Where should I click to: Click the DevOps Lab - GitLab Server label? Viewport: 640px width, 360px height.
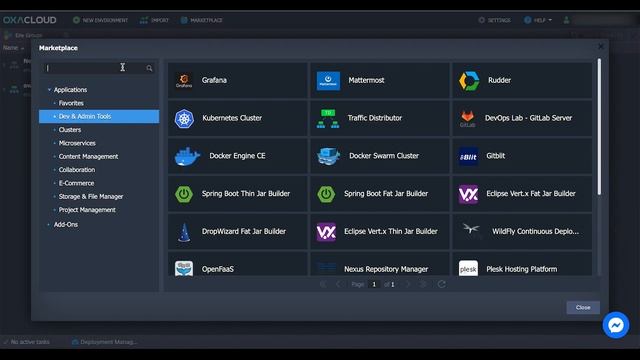(528, 118)
